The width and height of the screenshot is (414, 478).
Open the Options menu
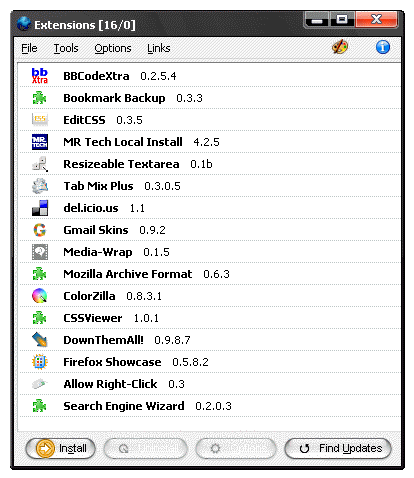point(113,48)
